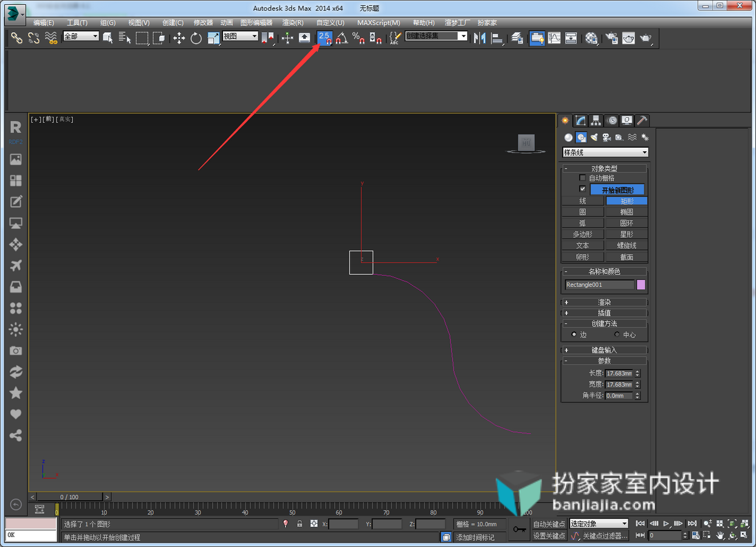Click the 圆 shape button

(x=583, y=212)
